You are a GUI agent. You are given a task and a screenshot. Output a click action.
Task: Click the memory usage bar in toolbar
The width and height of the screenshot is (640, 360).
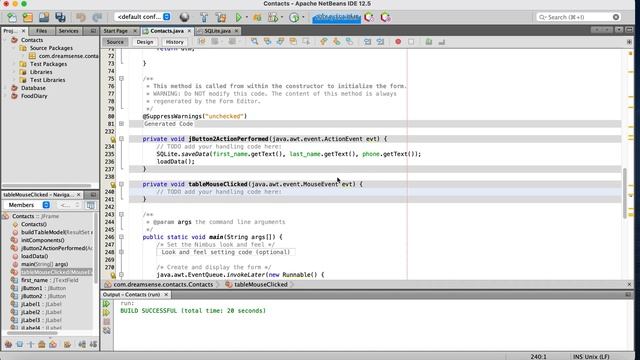(x=336, y=17)
